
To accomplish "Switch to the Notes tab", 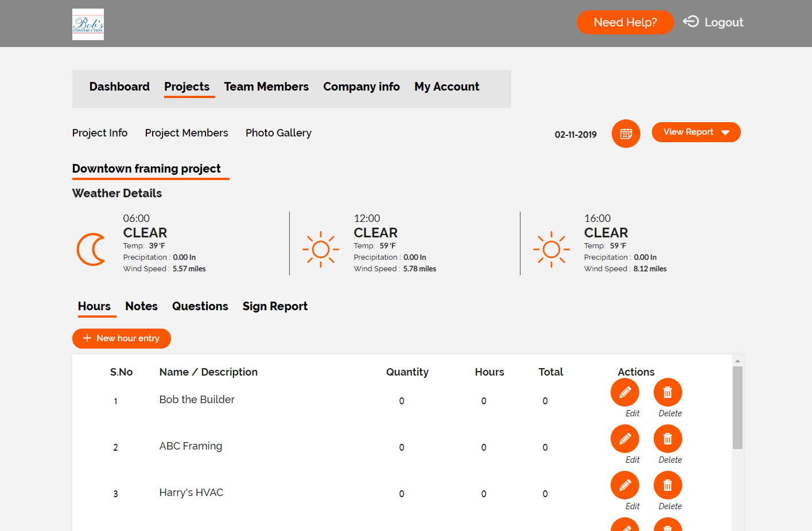I will [x=141, y=306].
